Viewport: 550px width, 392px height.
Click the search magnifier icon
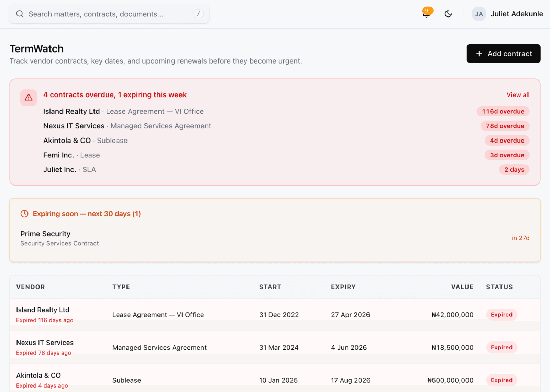tap(20, 14)
